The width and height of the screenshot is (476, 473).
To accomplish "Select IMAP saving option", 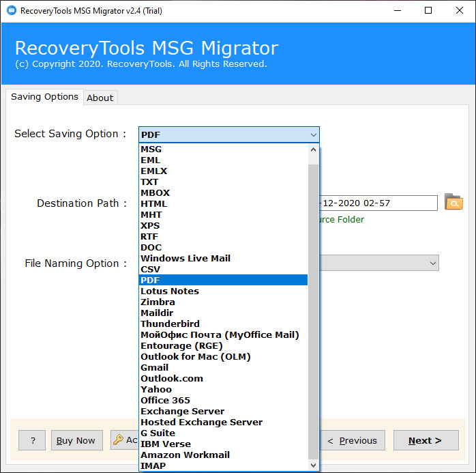I will [x=224, y=465].
